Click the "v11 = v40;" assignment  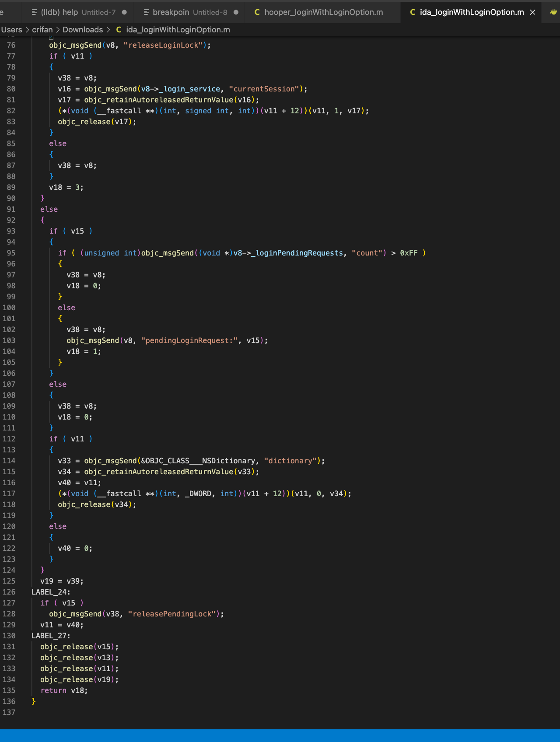click(62, 625)
